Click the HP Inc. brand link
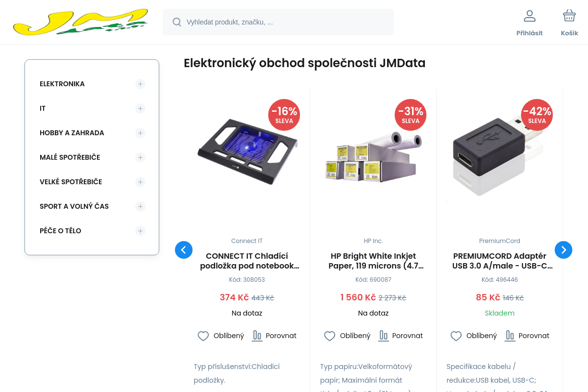The width and height of the screenshot is (588, 392). coord(373,241)
